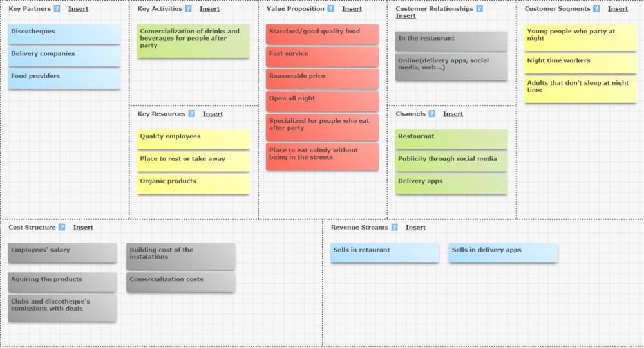
Task: Click the Revenue Streams help icon
Action: (394, 227)
